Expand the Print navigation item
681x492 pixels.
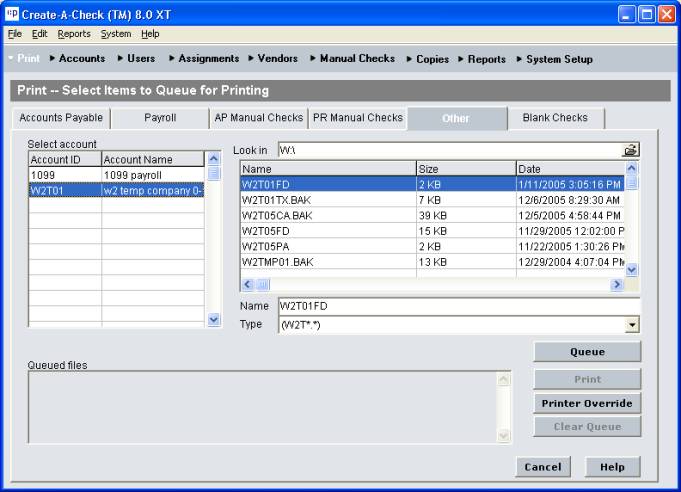tap(24, 58)
